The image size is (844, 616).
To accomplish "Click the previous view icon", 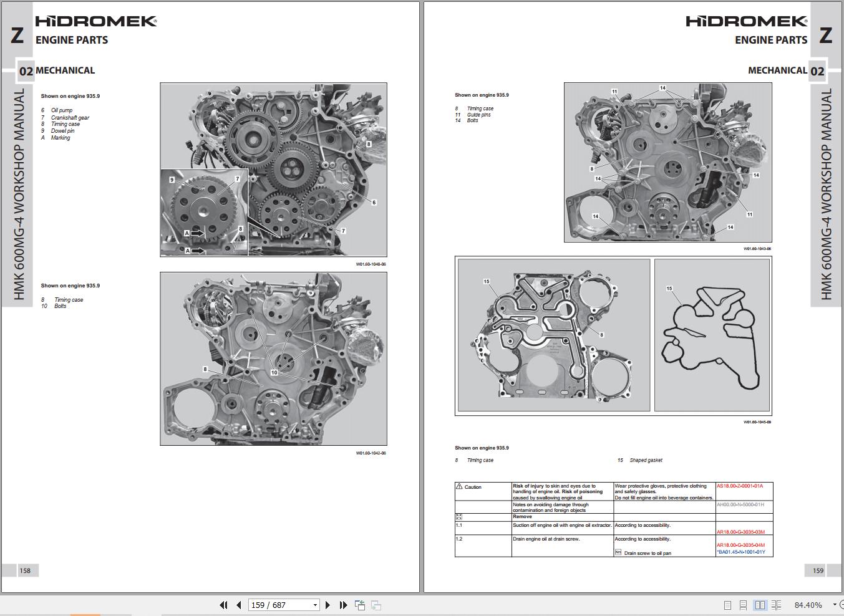I will pos(360,605).
